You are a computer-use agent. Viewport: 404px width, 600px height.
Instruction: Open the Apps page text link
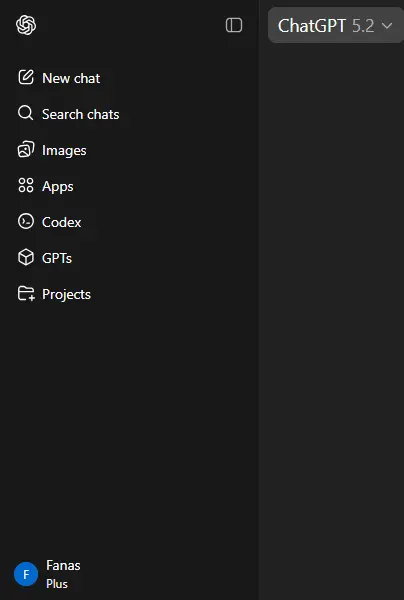click(57, 187)
